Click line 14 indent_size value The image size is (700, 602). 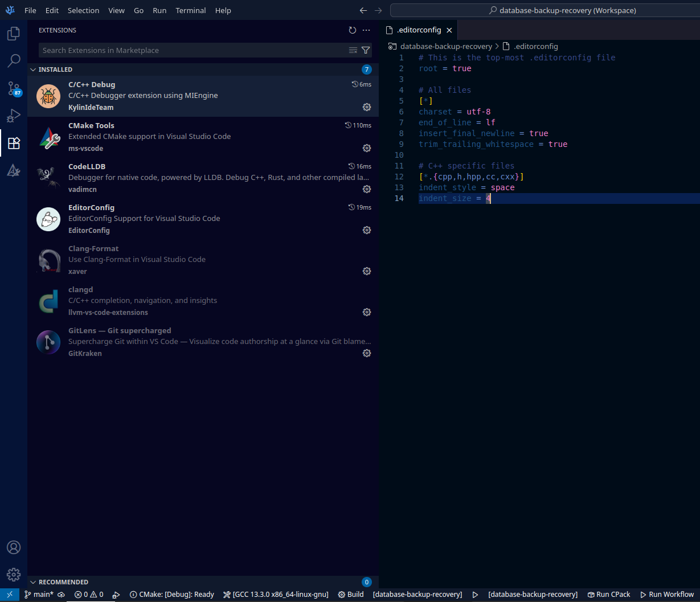[488, 198]
